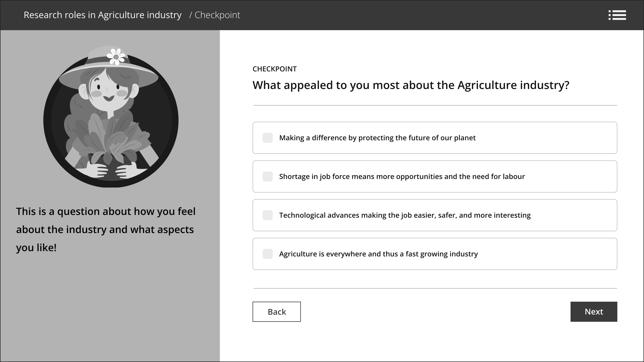Click the white flower on the hat
This screenshot has width=644, height=362.
click(116, 57)
